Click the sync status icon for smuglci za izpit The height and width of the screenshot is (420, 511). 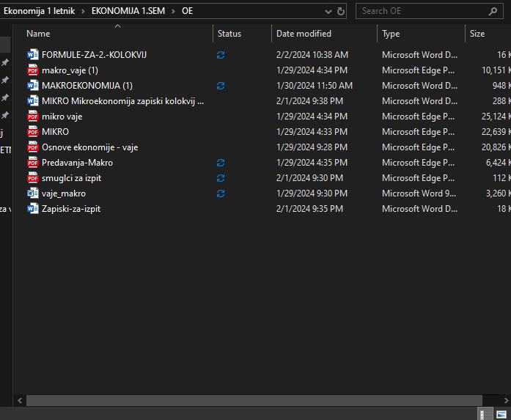point(221,178)
